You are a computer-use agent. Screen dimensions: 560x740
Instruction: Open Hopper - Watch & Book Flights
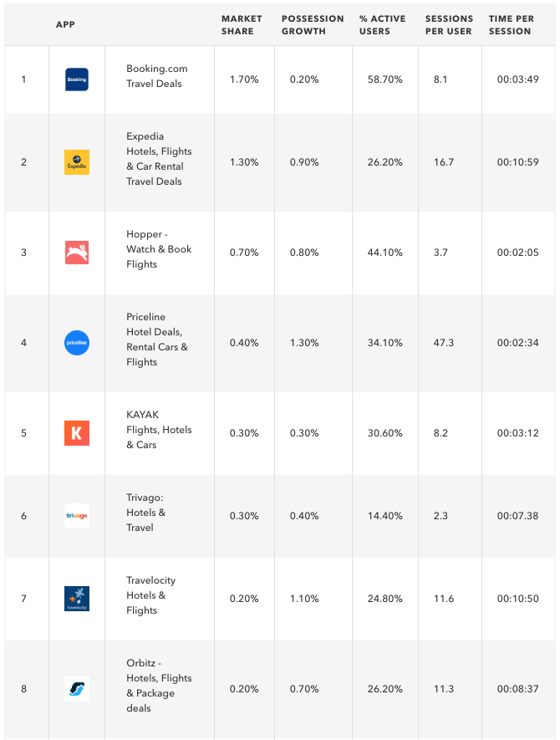159,249
